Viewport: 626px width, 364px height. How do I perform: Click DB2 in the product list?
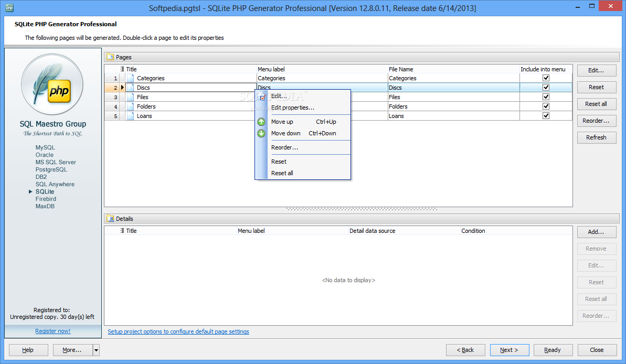point(41,177)
